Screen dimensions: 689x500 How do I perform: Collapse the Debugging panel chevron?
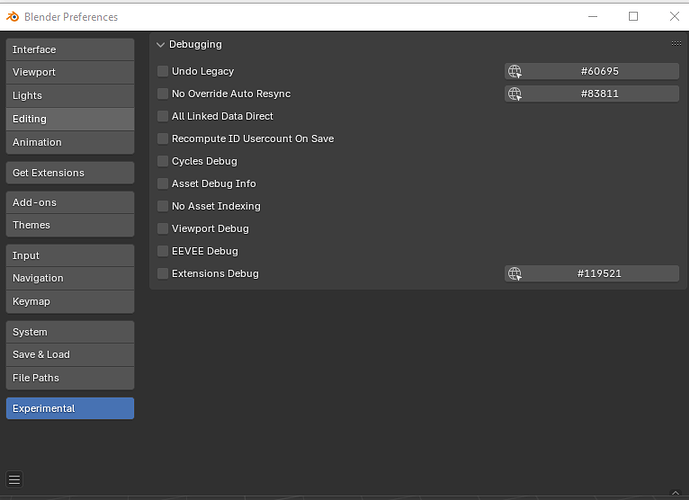[x=160, y=44]
